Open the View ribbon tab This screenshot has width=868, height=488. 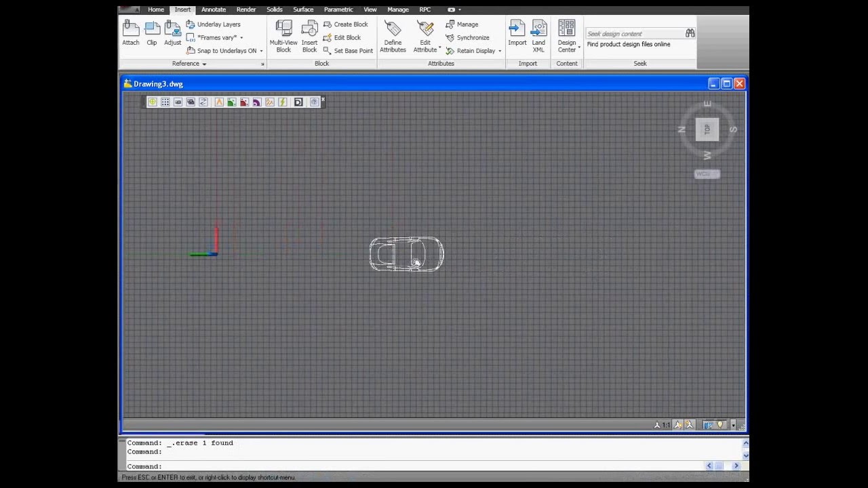tap(370, 9)
